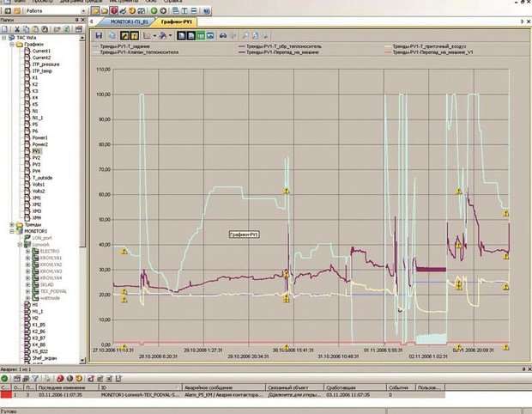Select the K1_B5 item in the tree
Screen dimensions: 532x414
click(x=39, y=325)
